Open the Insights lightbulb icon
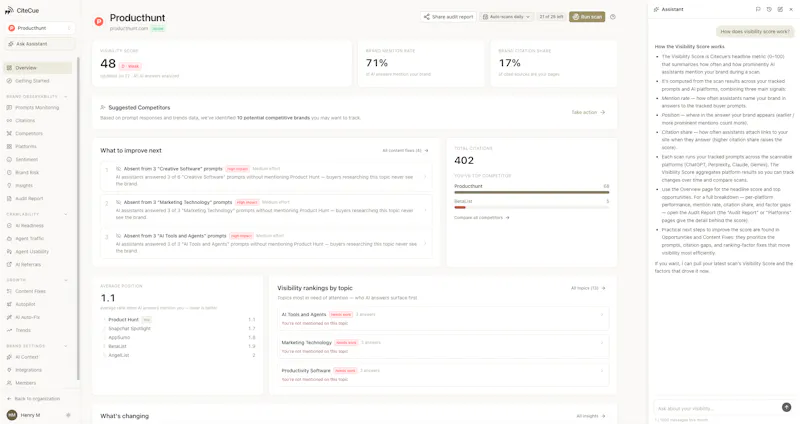Image resolution: width=800 pixels, height=424 pixels. click(x=9, y=185)
